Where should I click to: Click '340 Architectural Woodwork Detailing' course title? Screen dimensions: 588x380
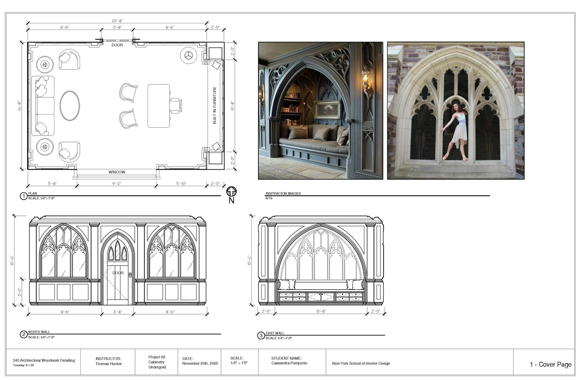pyautogui.click(x=44, y=360)
